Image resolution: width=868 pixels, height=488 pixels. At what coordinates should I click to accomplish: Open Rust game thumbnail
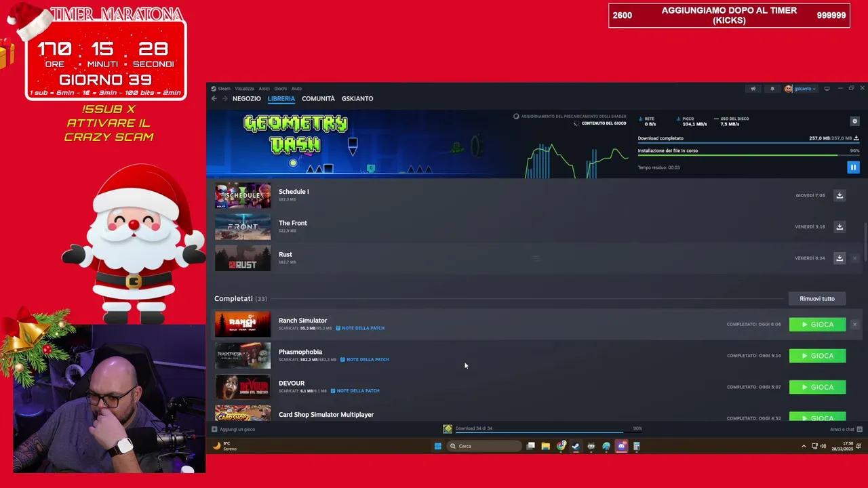click(x=243, y=258)
